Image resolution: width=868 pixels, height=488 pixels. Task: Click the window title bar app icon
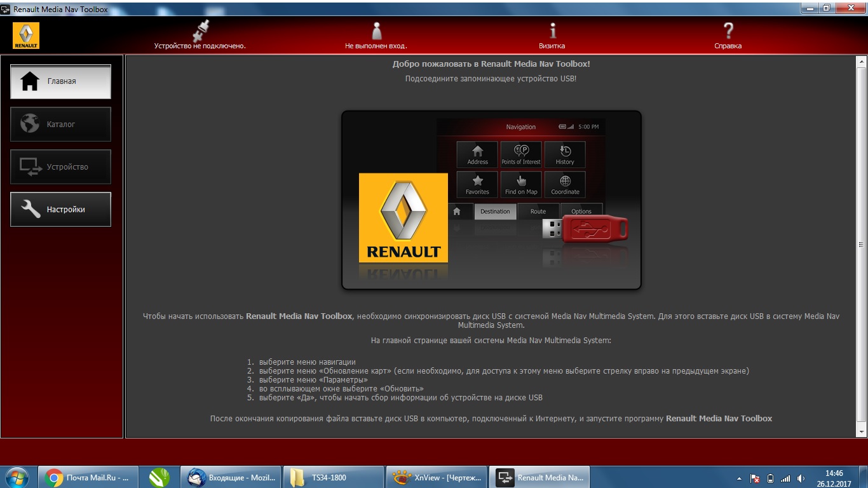(x=6, y=9)
